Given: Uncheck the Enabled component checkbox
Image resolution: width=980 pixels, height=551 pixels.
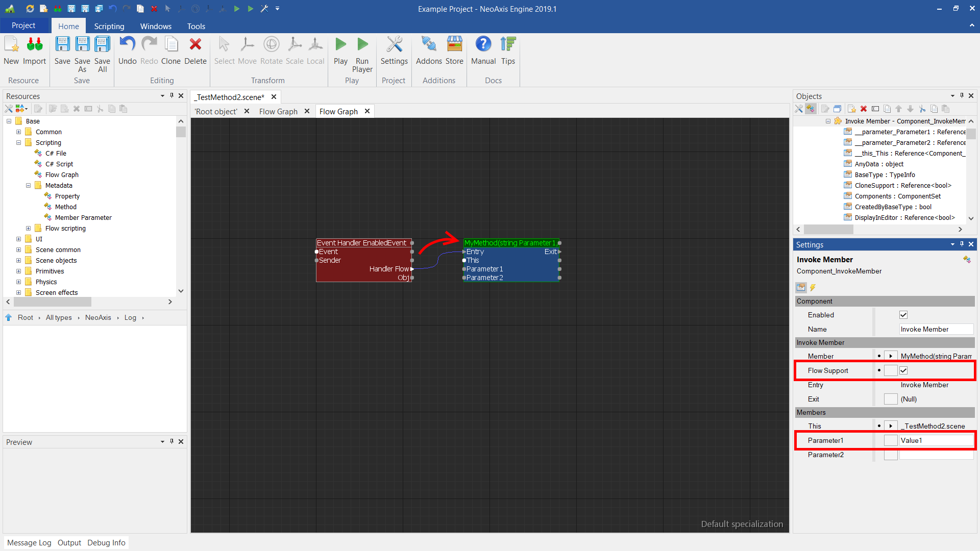Looking at the screenshot, I should (903, 315).
